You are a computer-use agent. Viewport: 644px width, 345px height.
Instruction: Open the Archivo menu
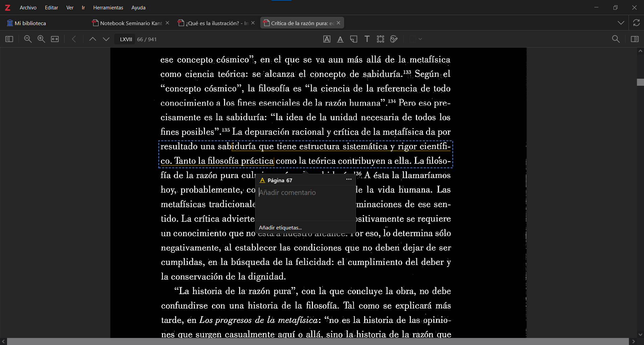28,7
